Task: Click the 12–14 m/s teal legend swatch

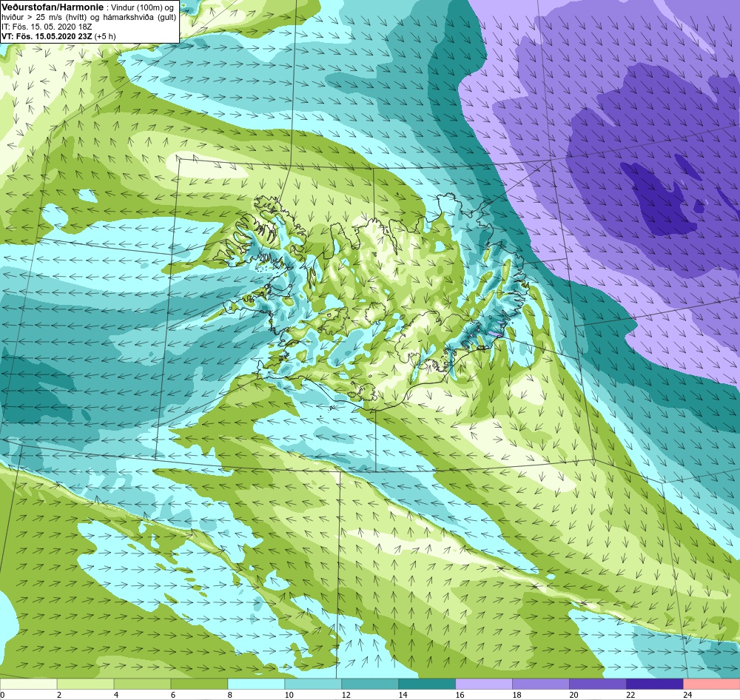Action: pyautogui.click(x=370, y=684)
